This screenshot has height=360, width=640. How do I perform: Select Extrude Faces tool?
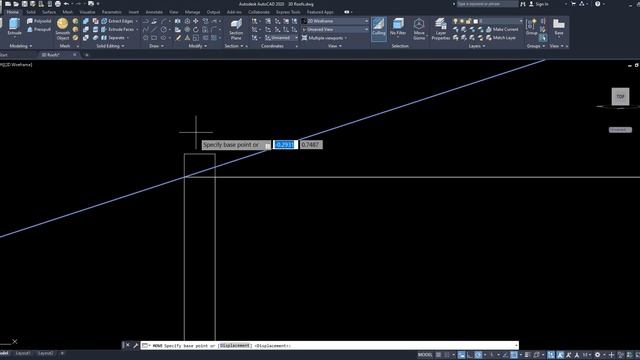117,29
